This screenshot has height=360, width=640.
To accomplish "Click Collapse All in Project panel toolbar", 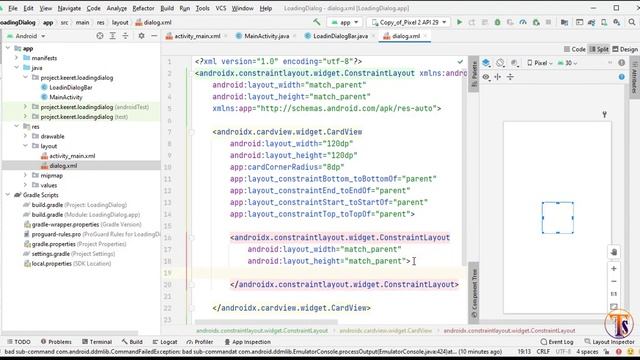I will click(x=125, y=36).
